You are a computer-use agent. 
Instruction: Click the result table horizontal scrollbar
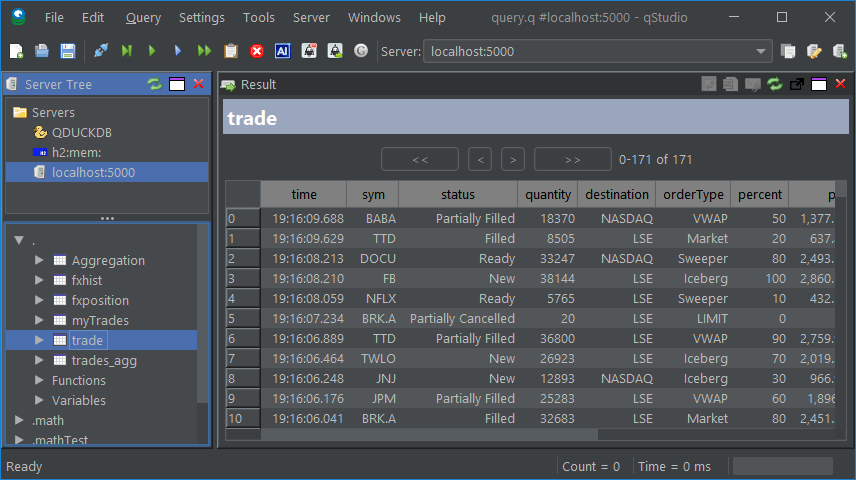430,434
